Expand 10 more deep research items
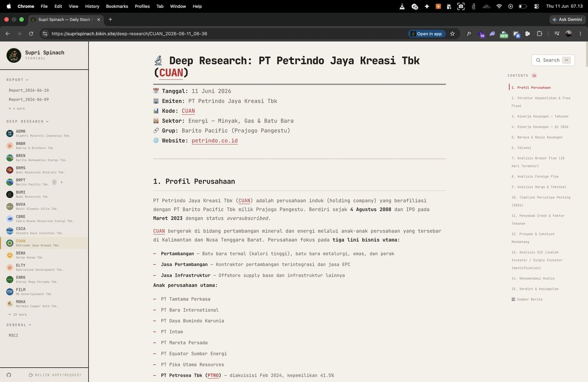The width and height of the screenshot is (588, 382). tap(18, 314)
